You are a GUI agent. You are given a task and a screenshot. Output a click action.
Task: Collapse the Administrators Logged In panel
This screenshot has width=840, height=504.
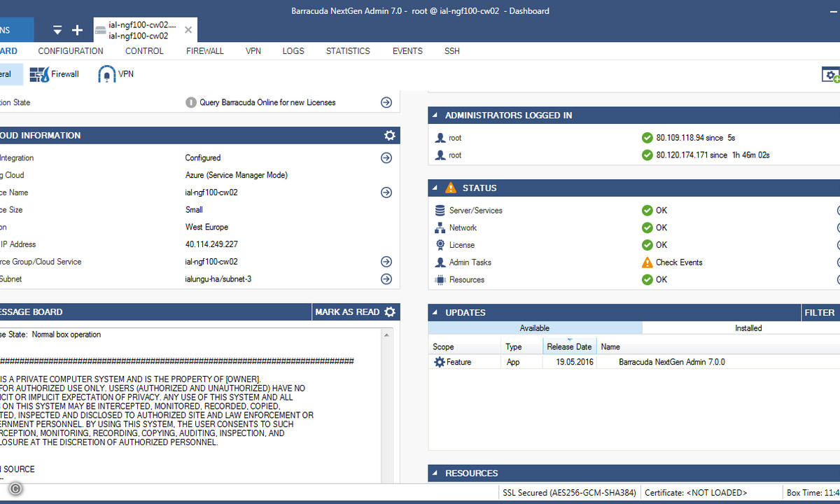point(435,115)
